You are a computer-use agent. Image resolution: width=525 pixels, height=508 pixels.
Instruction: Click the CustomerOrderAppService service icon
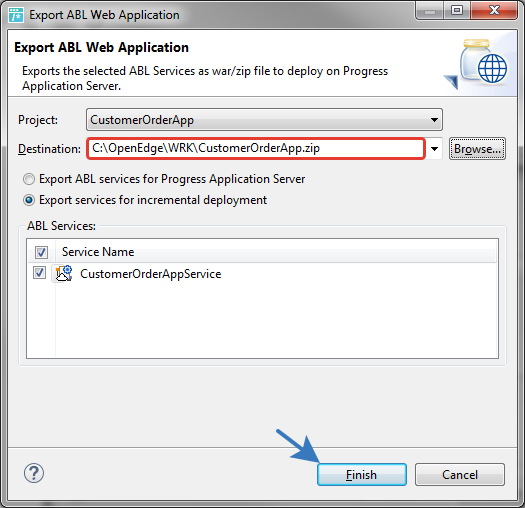pyautogui.click(x=64, y=273)
